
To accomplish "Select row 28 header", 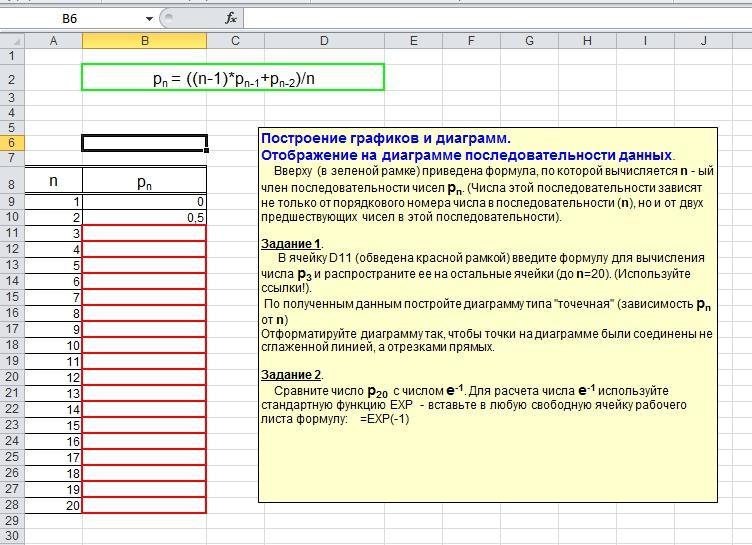I will click(11, 505).
